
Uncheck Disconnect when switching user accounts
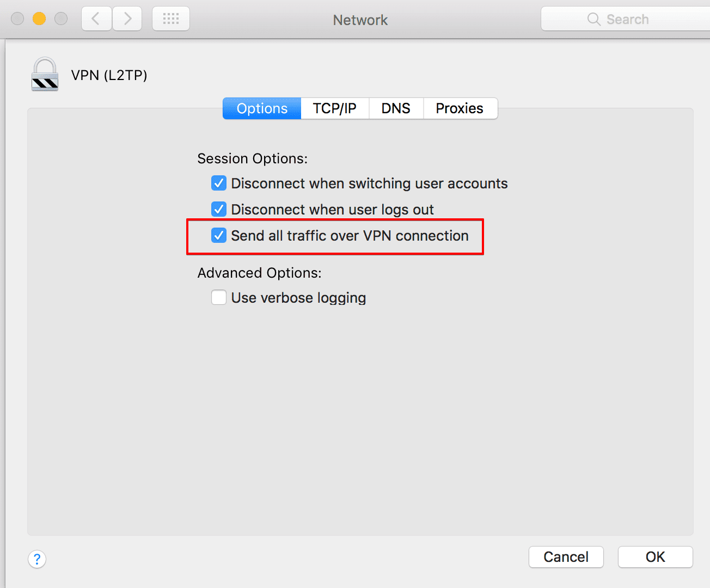pos(219,183)
